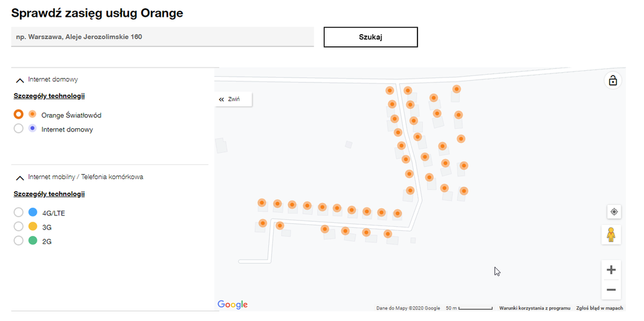The width and height of the screenshot is (644, 321).
Task: Zoom in on the map
Action: click(x=611, y=270)
